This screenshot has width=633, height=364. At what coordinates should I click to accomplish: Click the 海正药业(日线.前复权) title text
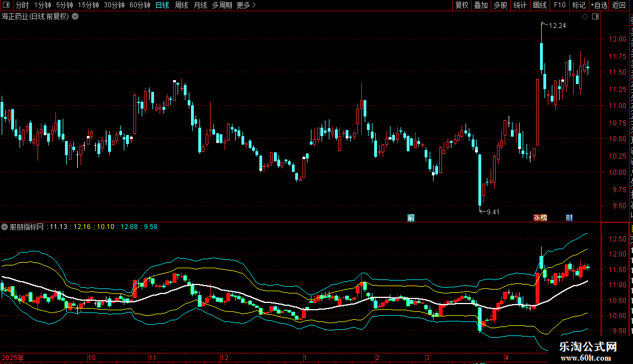[35, 17]
